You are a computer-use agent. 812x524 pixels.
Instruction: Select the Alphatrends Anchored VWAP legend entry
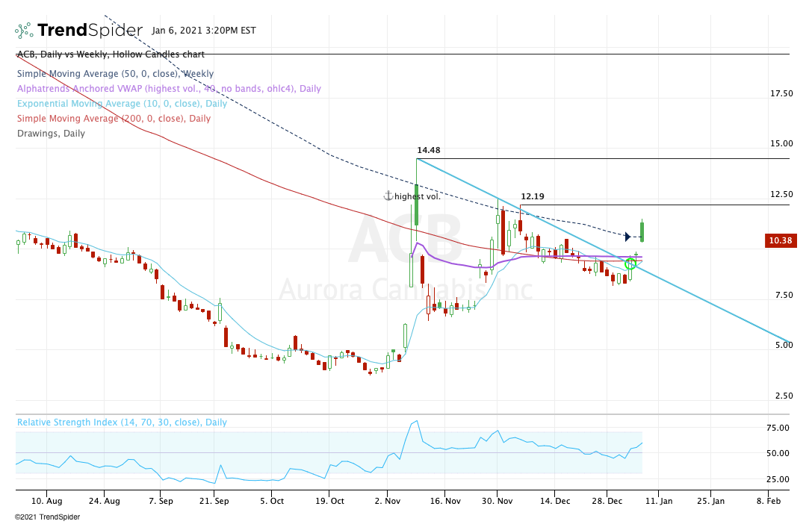coord(169,89)
